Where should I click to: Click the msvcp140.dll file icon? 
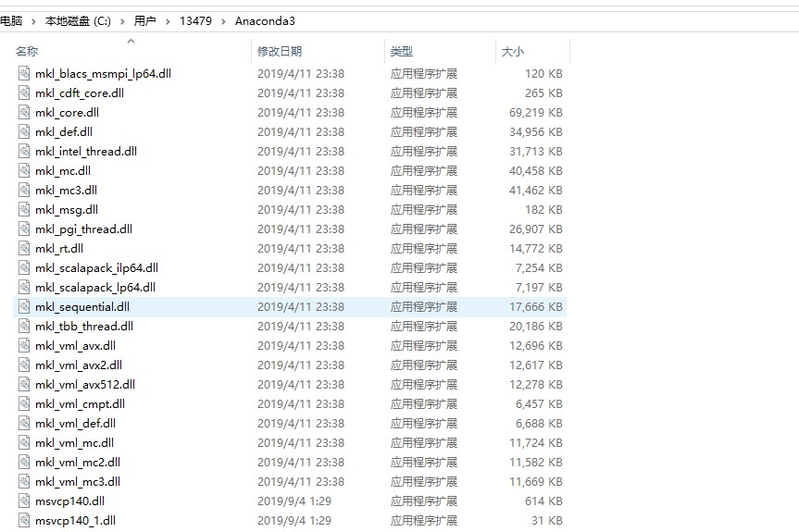point(24,501)
